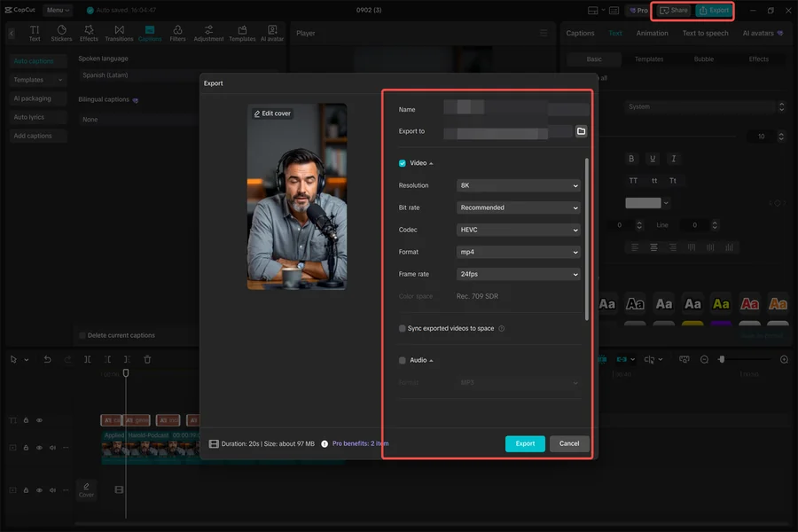
Task: Open the Filters panel
Action: (x=178, y=34)
